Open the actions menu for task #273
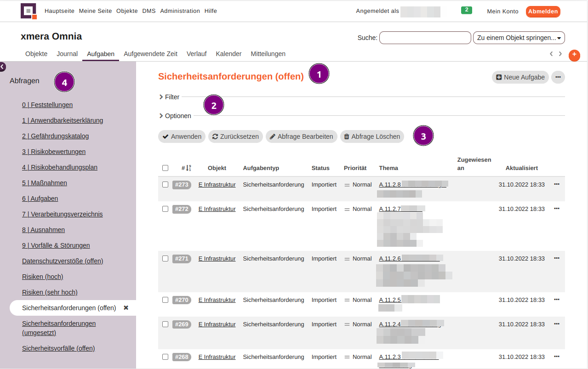The height and width of the screenshot is (369, 588). click(x=556, y=183)
